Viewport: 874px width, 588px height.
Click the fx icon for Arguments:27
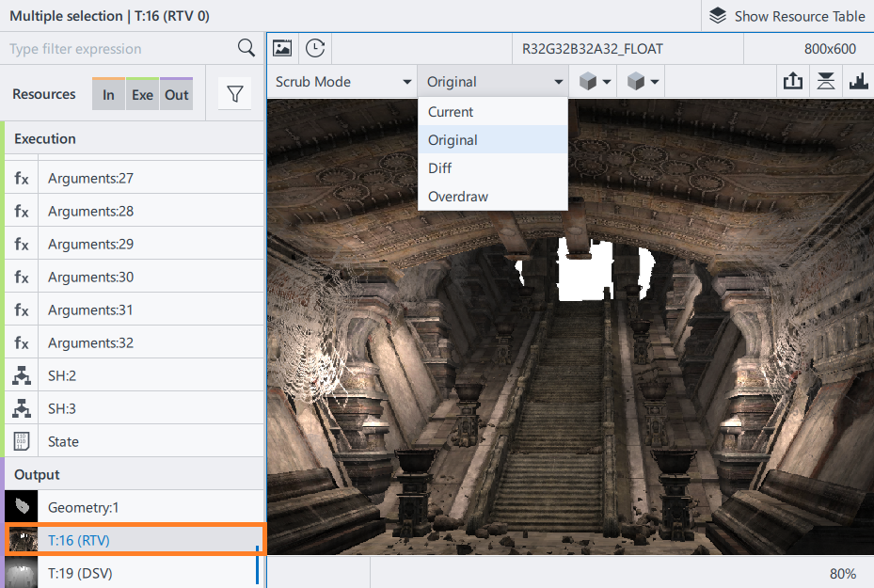[22, 178]
